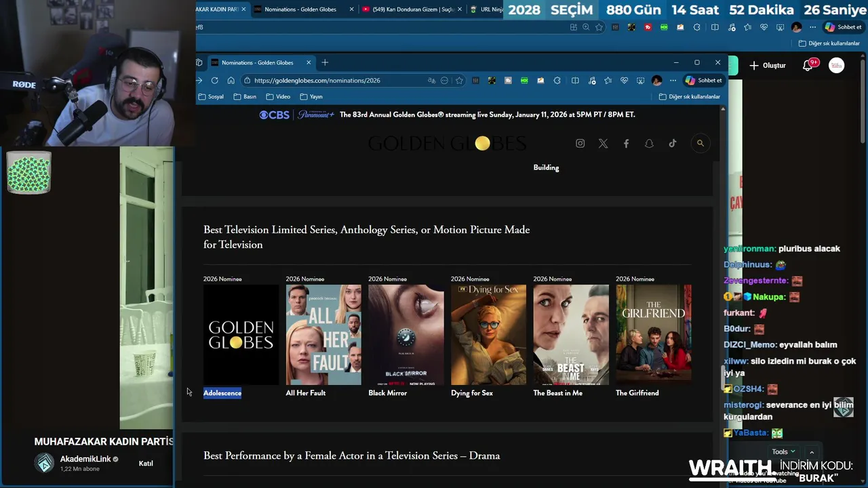Bookmark this page with the star icon

point(459,80)
